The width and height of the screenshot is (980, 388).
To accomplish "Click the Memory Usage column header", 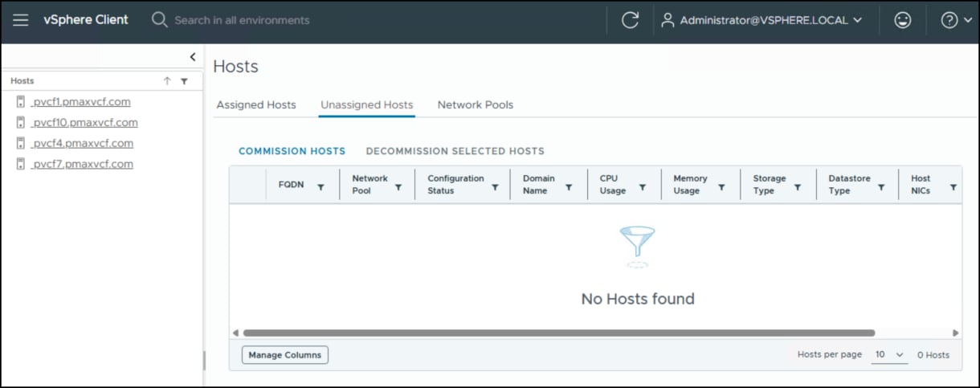I will (690, 185).
